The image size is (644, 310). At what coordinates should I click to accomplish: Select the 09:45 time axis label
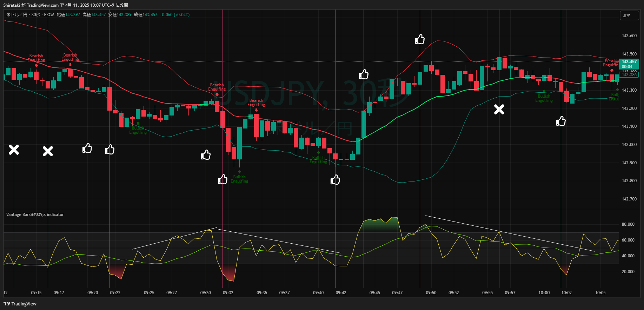click(375, 293)
